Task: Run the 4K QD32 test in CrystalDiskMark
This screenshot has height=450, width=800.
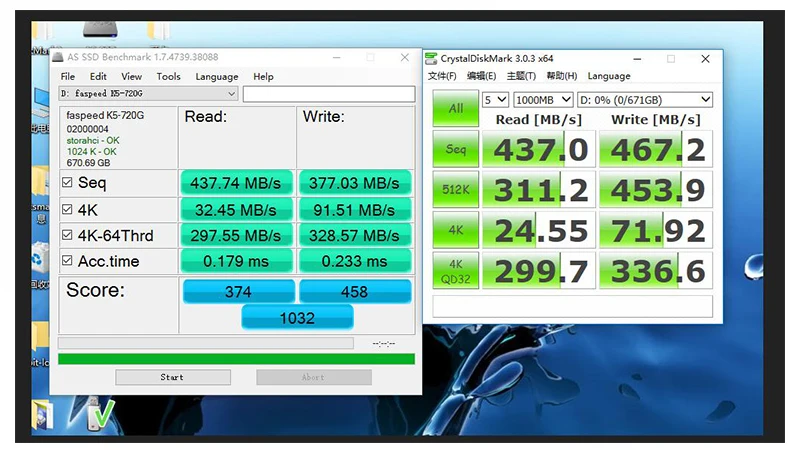Action: point(456,270)
